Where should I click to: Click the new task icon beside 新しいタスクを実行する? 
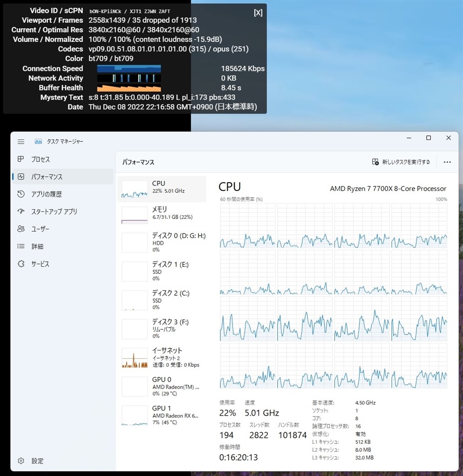[x=375, y=162]
